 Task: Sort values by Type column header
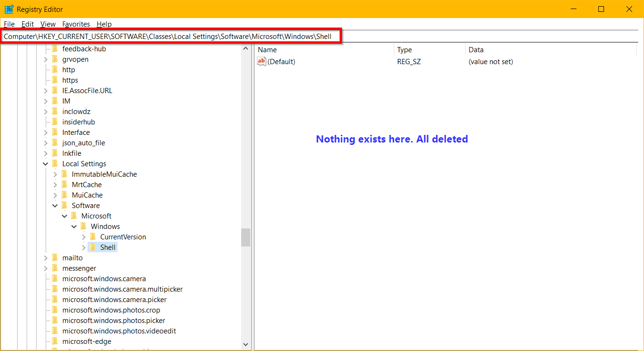point(429,49)
